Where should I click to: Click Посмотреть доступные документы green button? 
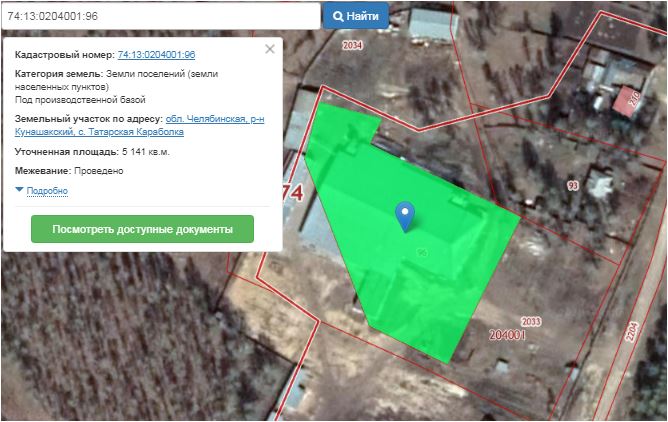pyautogui.click(x=142, y=229)
